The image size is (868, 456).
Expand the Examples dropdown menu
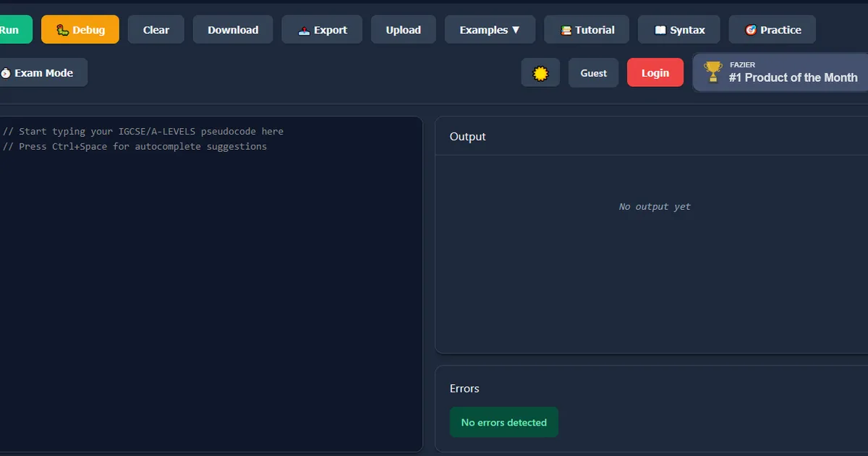click(490, 30)
